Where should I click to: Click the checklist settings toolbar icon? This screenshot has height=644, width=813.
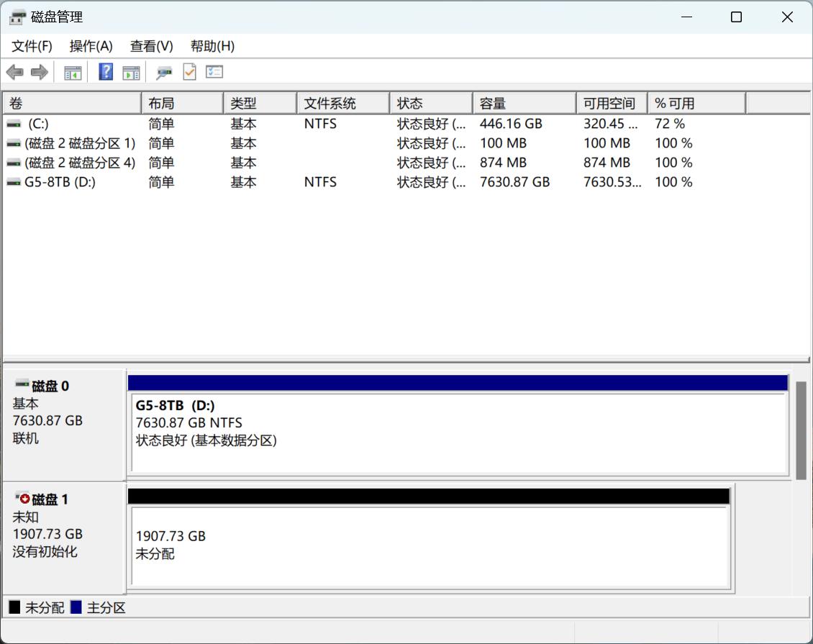click(x=214, y=72)
